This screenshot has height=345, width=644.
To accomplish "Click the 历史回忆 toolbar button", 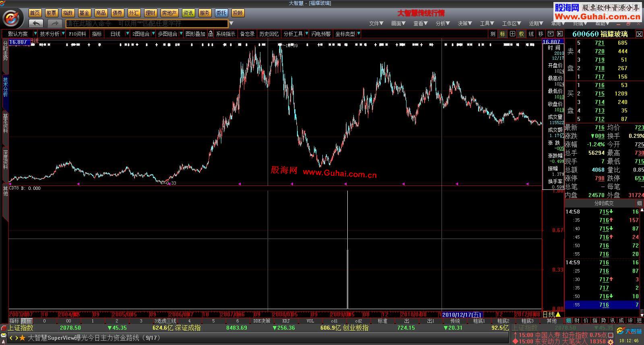I will 269,34.
